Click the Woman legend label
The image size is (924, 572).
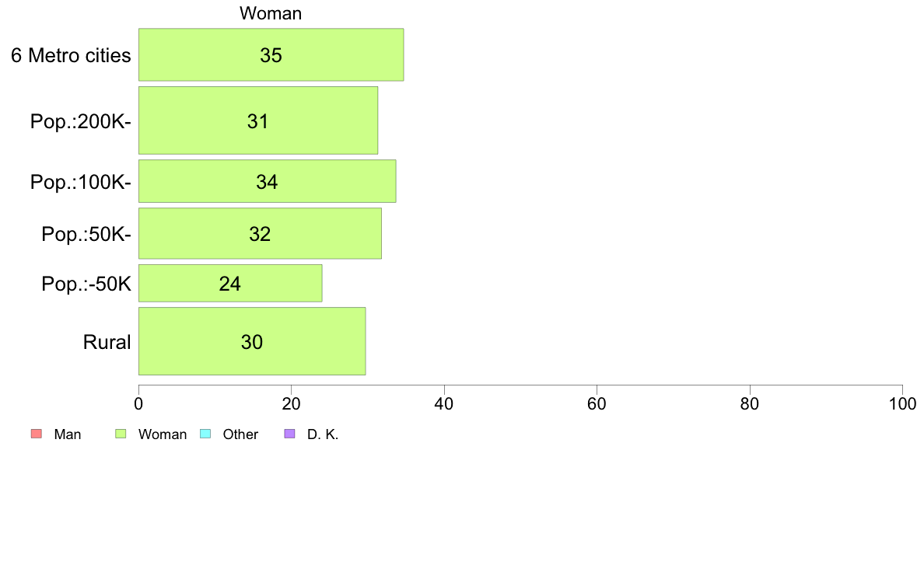(x=163, y=434)
